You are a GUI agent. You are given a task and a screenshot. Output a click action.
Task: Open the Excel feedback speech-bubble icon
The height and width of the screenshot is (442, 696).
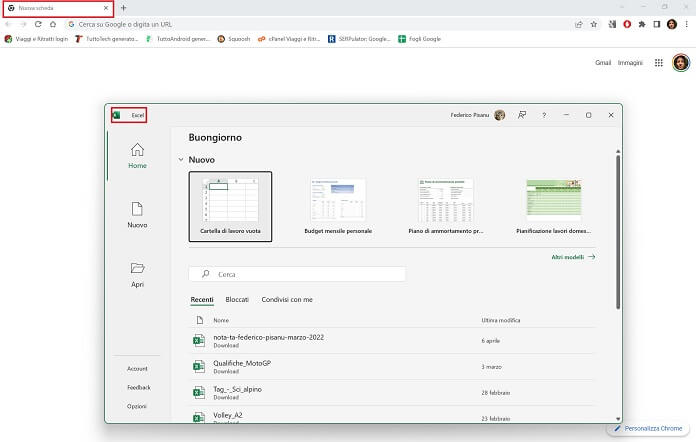point(522,115)
